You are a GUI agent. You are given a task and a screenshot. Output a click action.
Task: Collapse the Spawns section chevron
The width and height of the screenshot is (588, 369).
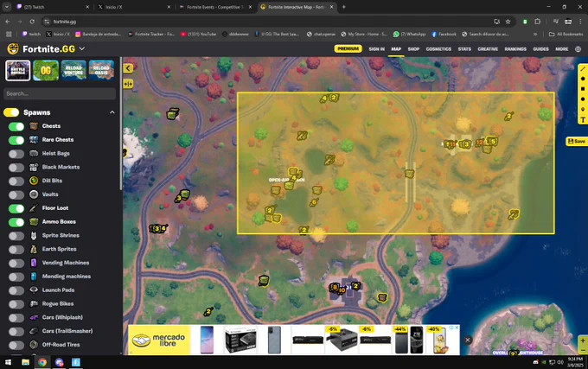tap(112, 112)
